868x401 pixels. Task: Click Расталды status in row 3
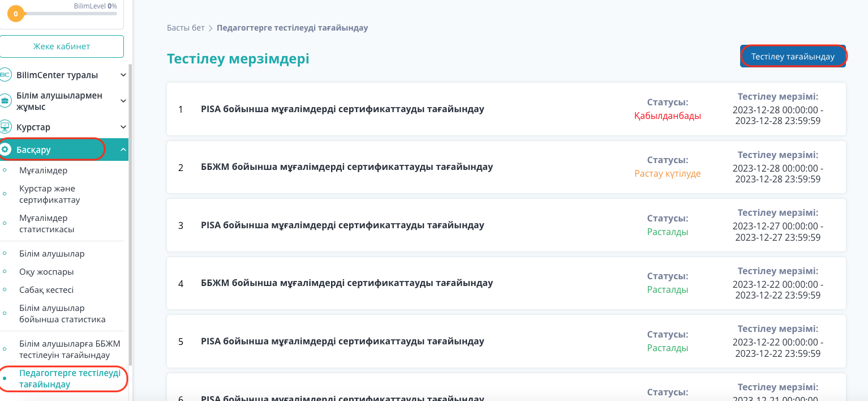(x=668, y=232)
